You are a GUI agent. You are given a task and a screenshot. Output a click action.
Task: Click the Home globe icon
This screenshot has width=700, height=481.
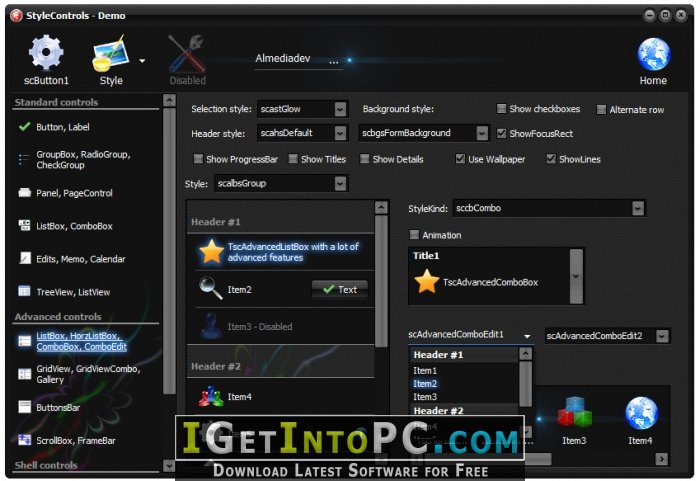[653, 54]
